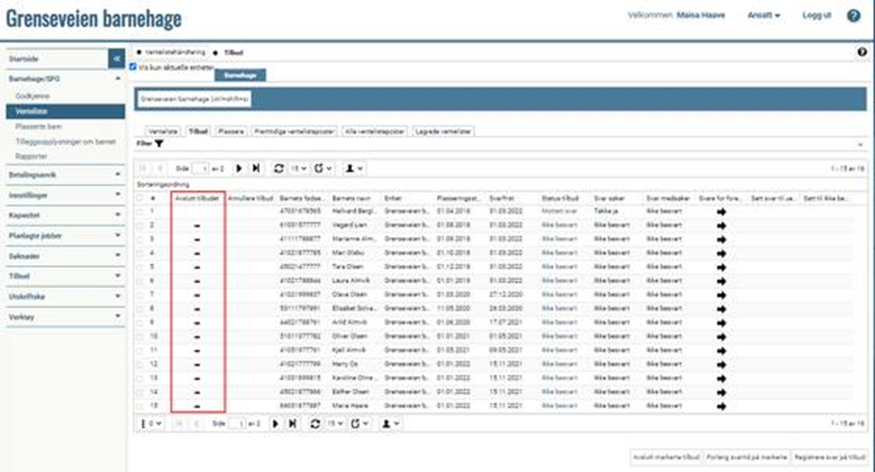Click the help question mark icon in header

853,16
